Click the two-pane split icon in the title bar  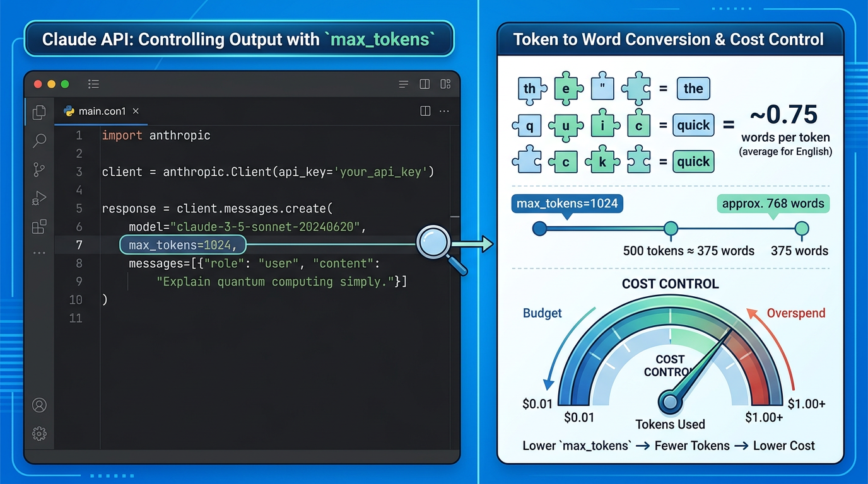425,84
